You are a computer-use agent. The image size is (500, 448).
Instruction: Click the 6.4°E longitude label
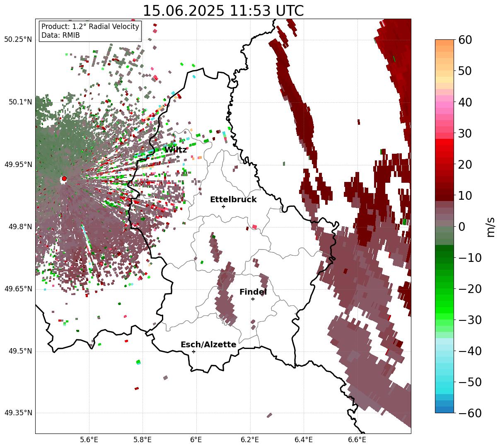coord(303,440)
